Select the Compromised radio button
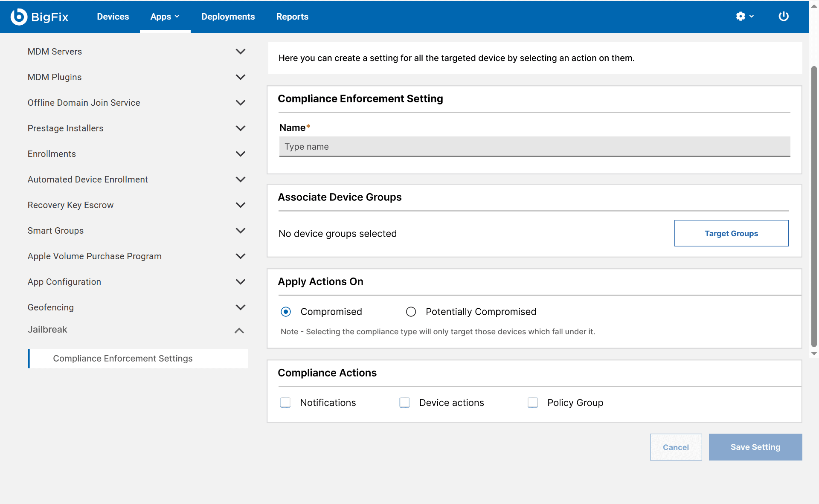The width and height of the screenshot is (819, 504). (286, 312)
